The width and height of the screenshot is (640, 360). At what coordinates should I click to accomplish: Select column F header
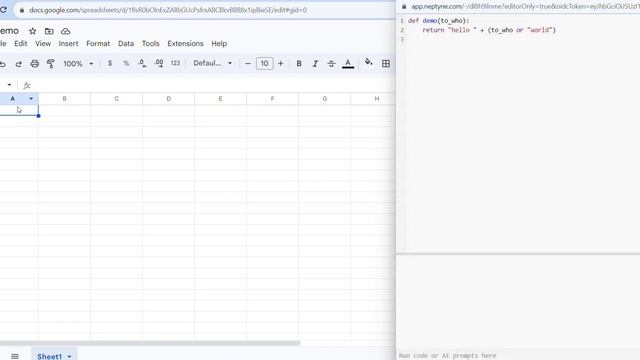tap(272, 99)
